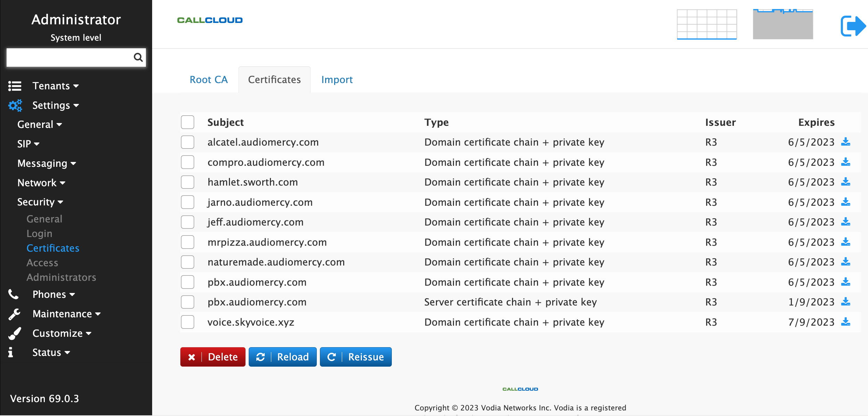Download the hamlet.sworth.com certificate

(x=845, y=182)
